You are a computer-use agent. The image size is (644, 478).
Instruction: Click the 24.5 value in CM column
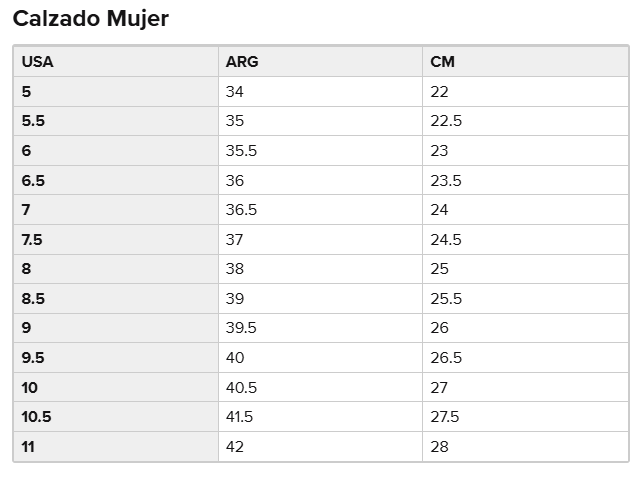point(446,240)
